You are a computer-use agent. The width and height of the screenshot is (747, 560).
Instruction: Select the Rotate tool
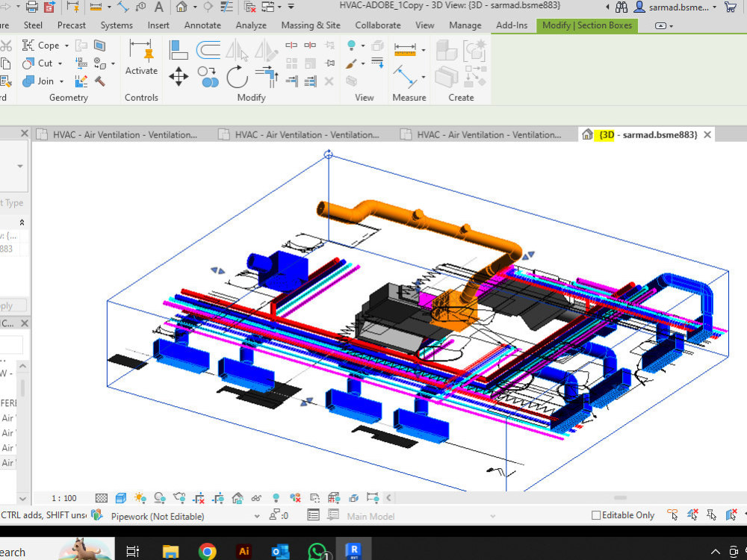click(237, 77)
